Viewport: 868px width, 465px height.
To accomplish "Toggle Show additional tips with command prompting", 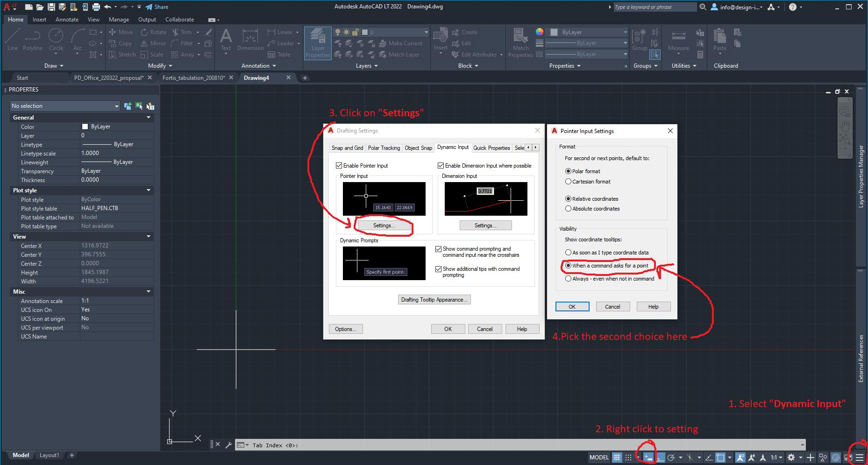I will [439, 269].
